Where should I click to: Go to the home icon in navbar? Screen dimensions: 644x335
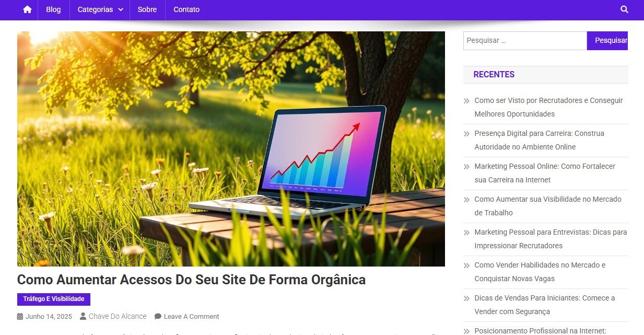(x=28, y=9)
